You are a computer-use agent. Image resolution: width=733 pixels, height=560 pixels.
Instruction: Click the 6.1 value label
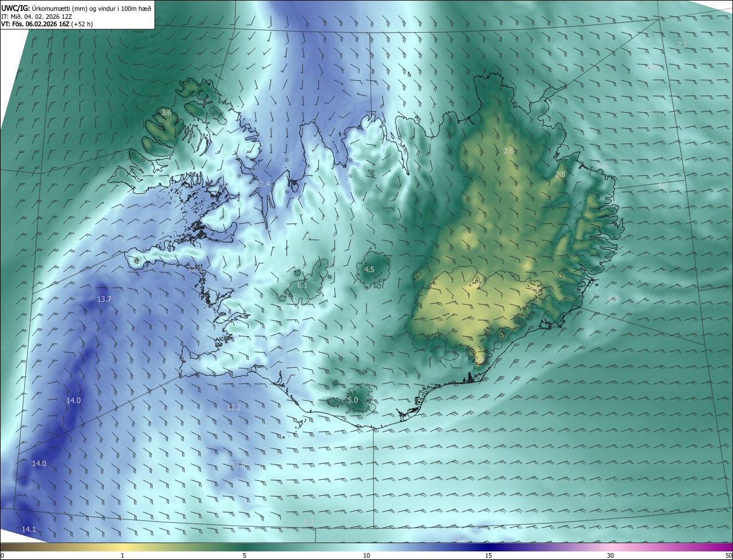tap(302, 285)
